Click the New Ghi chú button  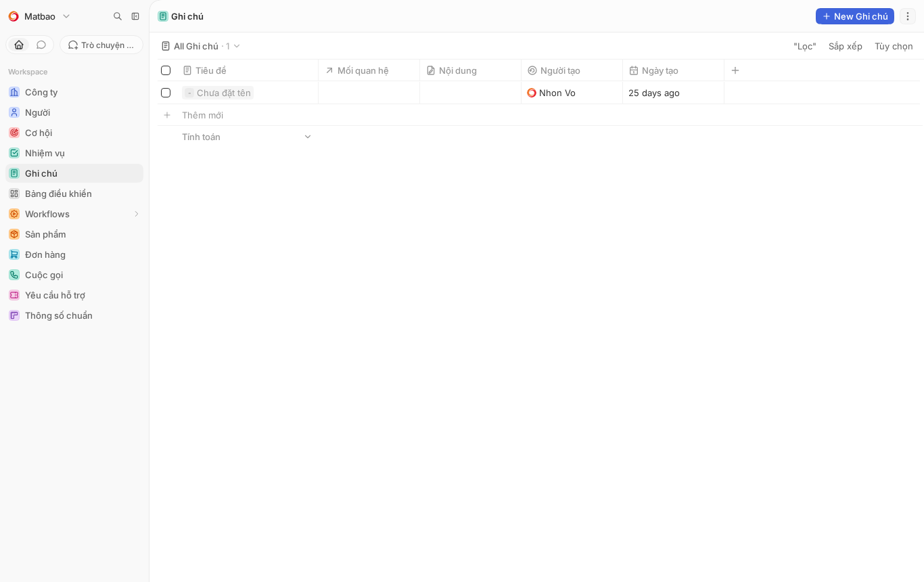(x=855, y=16)
